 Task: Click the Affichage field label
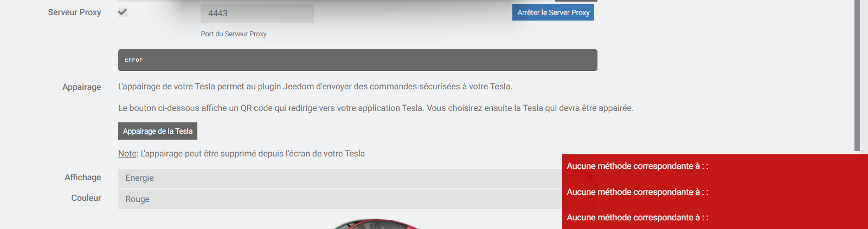[82, 178]
